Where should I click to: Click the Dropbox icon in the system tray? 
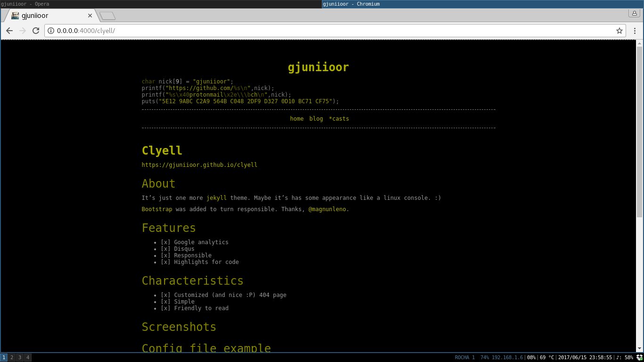[639, 357]
